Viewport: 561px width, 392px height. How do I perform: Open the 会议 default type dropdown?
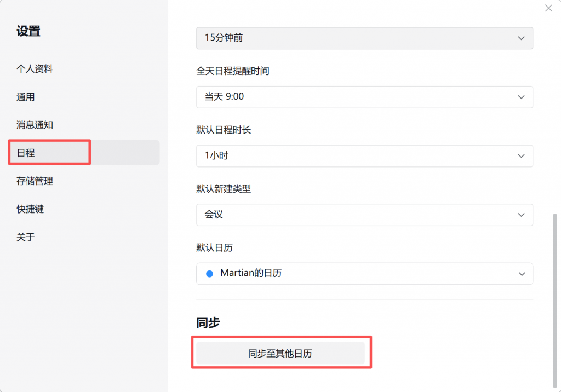(364, 215)
